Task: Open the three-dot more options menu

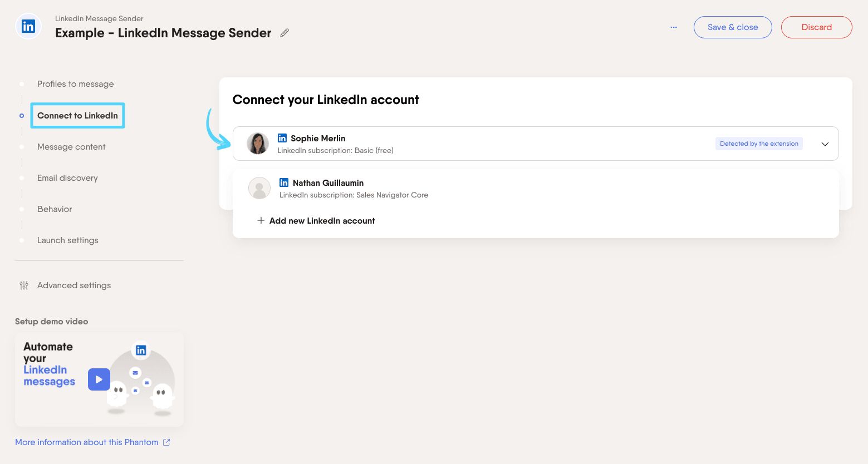Action: click(674, 27)
